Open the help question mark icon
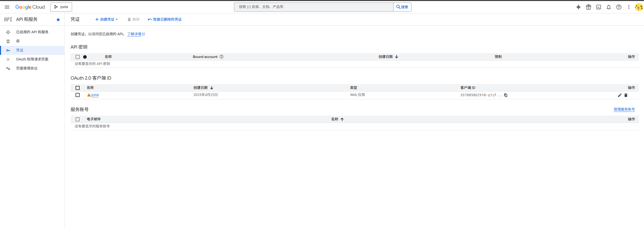This screenshot has width=644, height=229. [x=619, y=7]
